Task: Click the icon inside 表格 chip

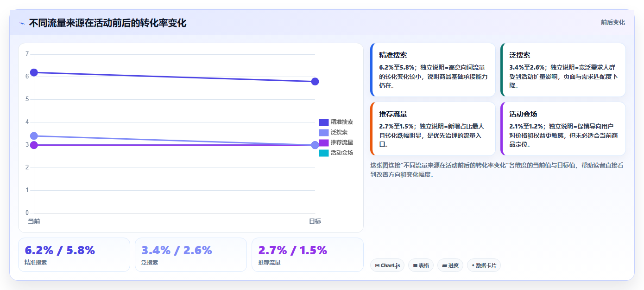Action: (x=415, y=266)
